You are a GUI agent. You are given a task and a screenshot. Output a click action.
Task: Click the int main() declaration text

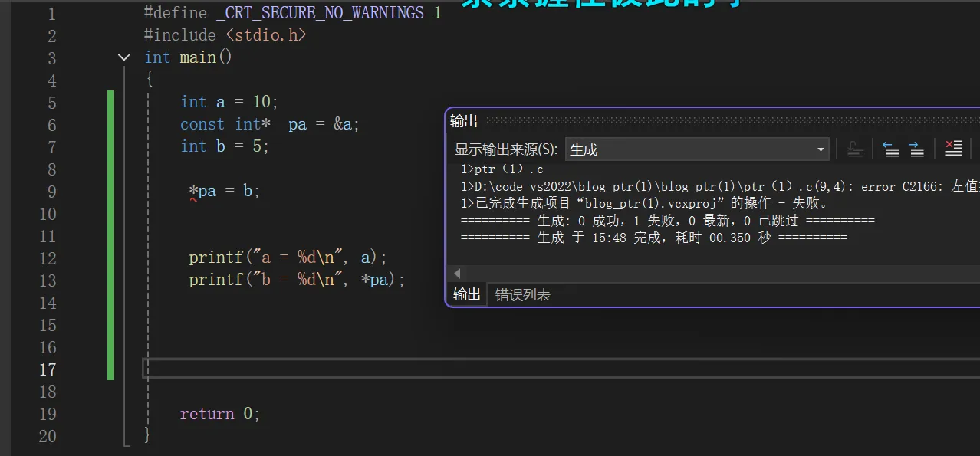188,57
